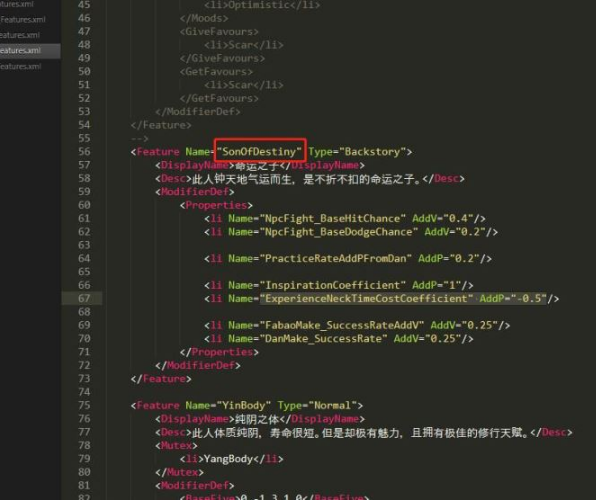Click the closing Mutex tag on line 80
This screenshot has width=596, height=500.
click(179, 472)
